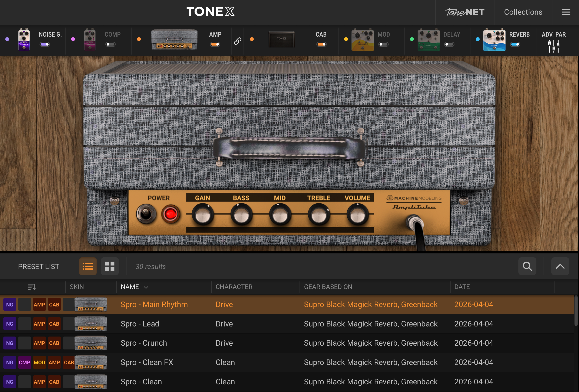Click the DATE column header
Image resolution: width=579 pixels, height=392 pixels.
tap(462, 287)
